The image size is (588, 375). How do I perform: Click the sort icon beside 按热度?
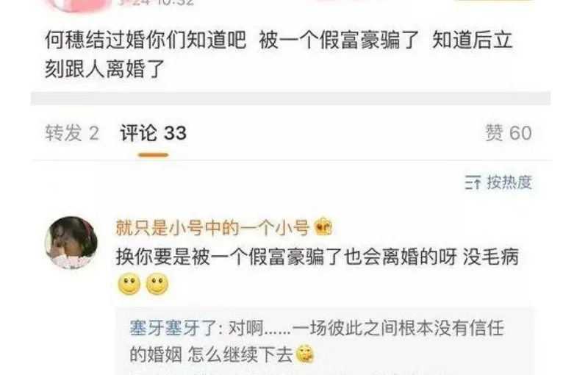click(x=473, y=182)
